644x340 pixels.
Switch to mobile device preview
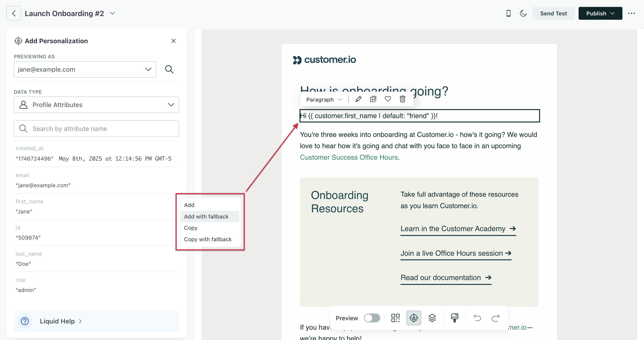508,13
